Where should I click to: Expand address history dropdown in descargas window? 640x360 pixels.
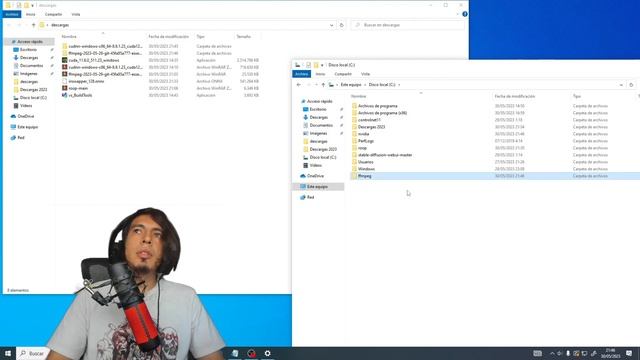(x=331, y=25)
